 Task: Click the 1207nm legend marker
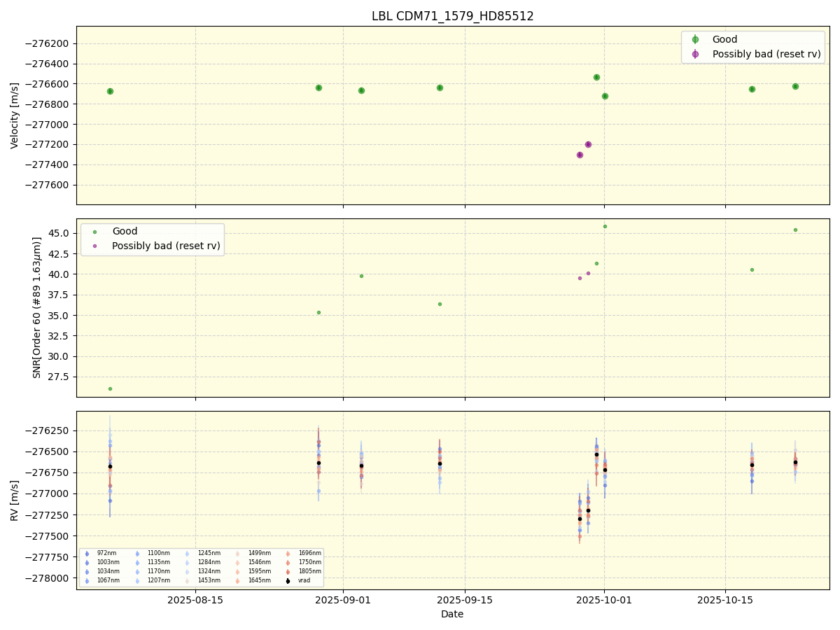coord(137,581)
